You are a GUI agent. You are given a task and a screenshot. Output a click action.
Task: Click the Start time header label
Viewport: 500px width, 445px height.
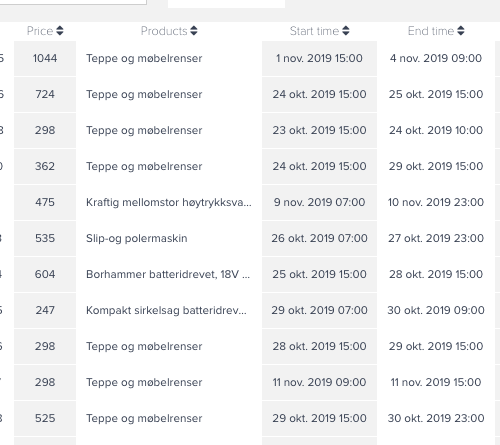314,31
